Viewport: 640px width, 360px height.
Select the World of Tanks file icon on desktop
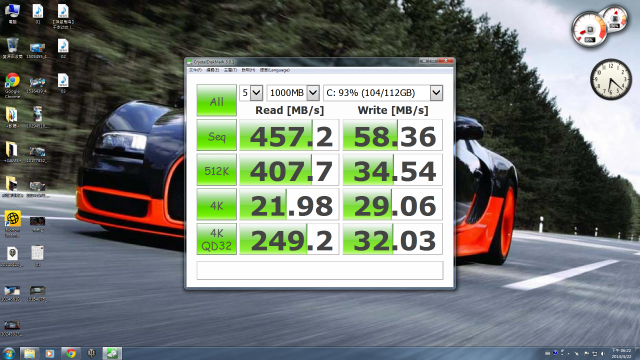pyautogui.click(x=12, y=256)
